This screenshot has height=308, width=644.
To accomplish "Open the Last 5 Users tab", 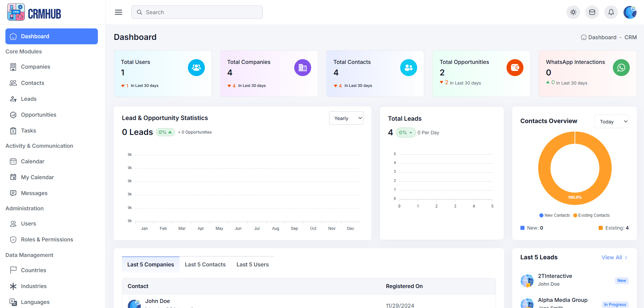I will (252, 264).
